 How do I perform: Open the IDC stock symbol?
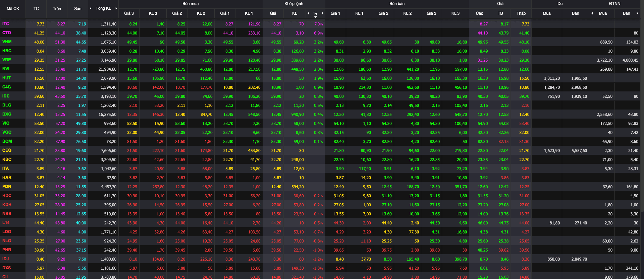6,96
